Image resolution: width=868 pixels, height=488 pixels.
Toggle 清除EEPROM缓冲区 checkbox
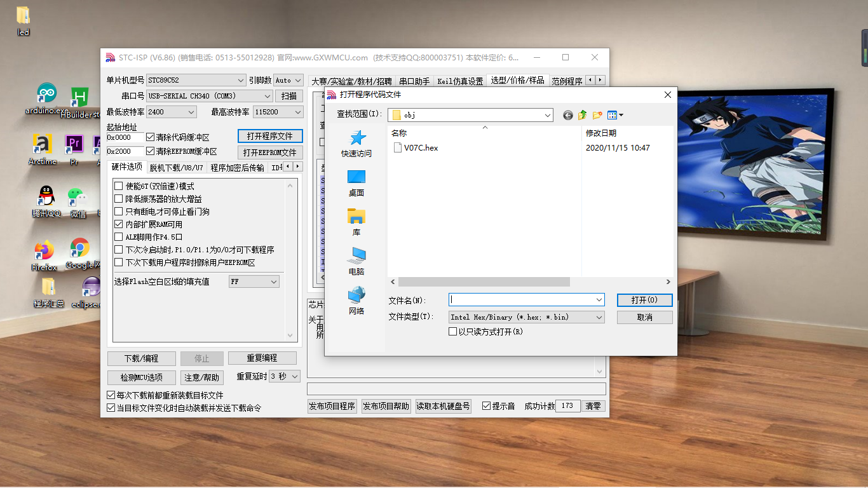pyautogui.click(x=151, y=151)
